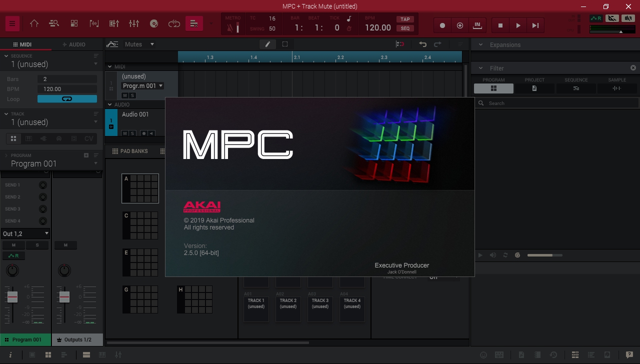Click the redo arrow
640x364 pixels.
(x=437, y=44)
